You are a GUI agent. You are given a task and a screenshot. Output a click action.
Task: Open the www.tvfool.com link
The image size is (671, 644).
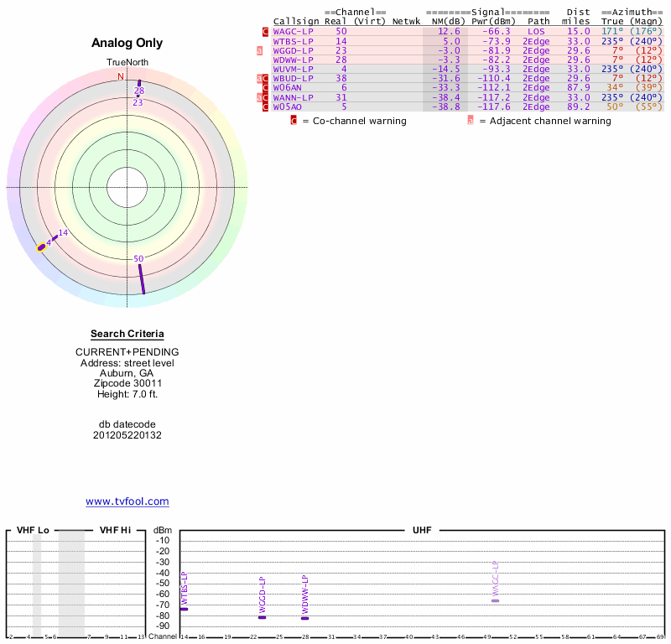click(x=127, y=501)
